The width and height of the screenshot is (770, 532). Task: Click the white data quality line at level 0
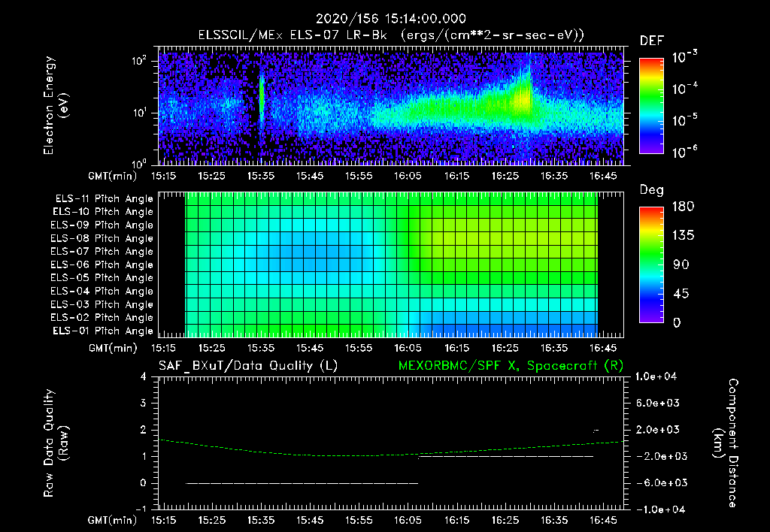coord(302,483)
